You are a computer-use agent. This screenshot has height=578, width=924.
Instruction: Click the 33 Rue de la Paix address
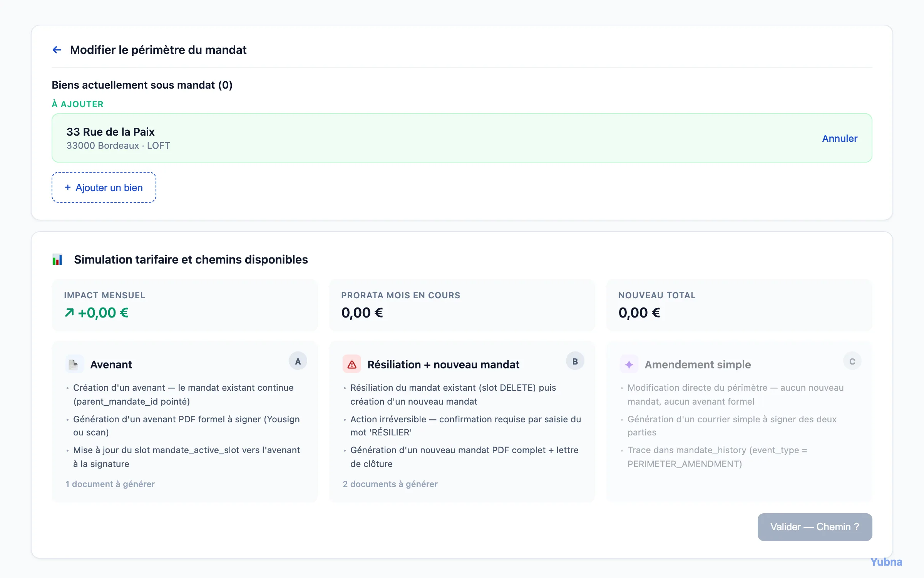(110, 132)
